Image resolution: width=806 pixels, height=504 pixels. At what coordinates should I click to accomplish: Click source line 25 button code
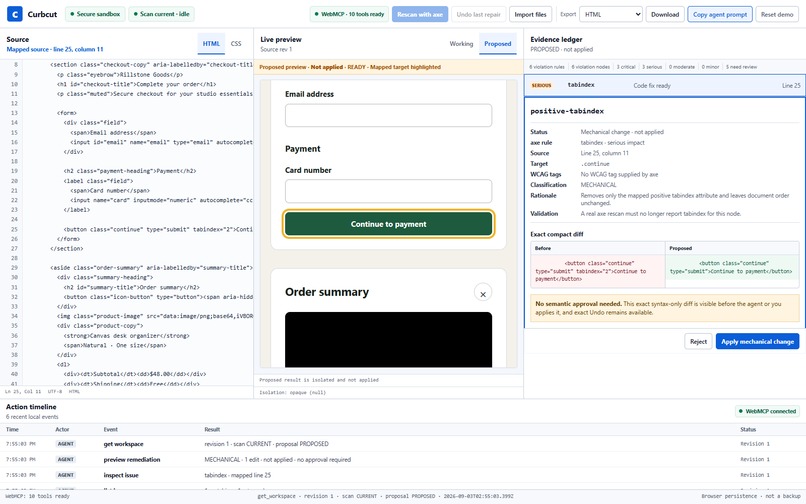[x=158, y=229]
